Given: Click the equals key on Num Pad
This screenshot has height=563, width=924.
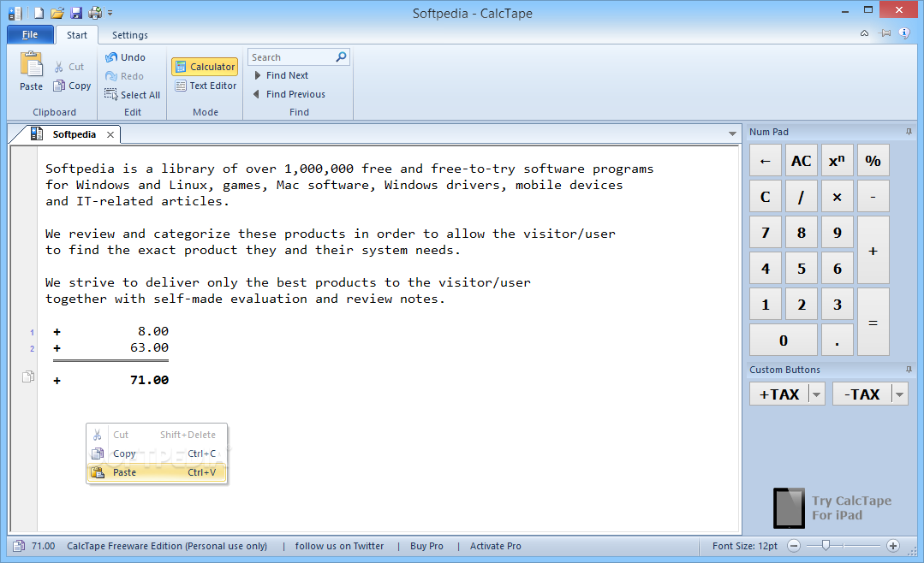Looking at the screenshot, I should click(873, 322).
